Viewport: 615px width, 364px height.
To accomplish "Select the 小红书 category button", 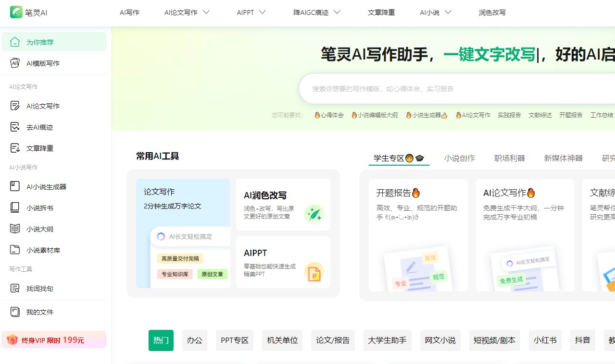I will (x=545, y=340).
